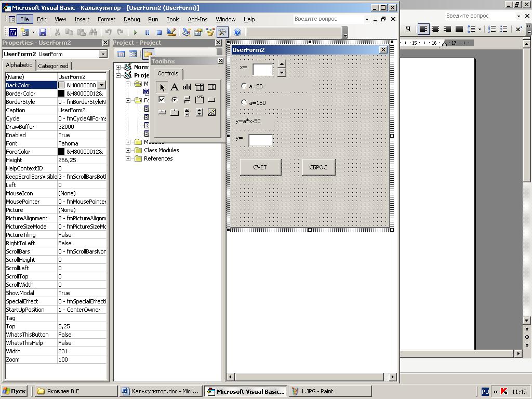Open the Insert menu

coord(82,19)
